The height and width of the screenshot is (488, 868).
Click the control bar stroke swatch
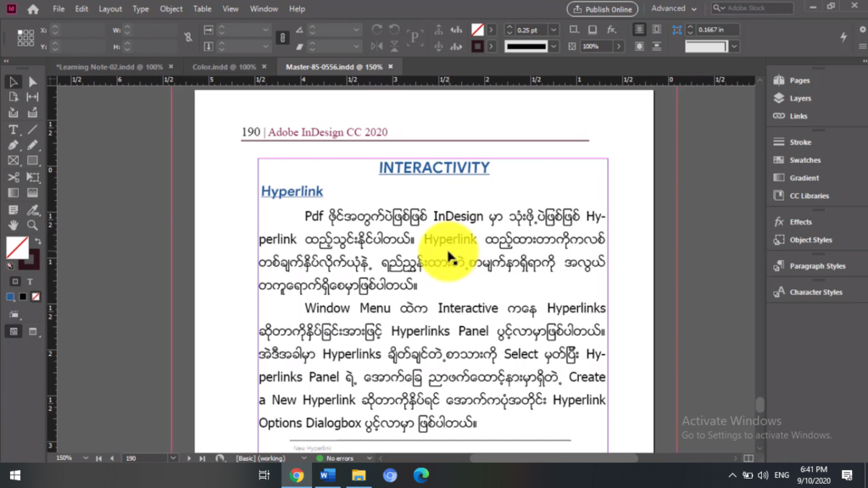tap(477, 47)
